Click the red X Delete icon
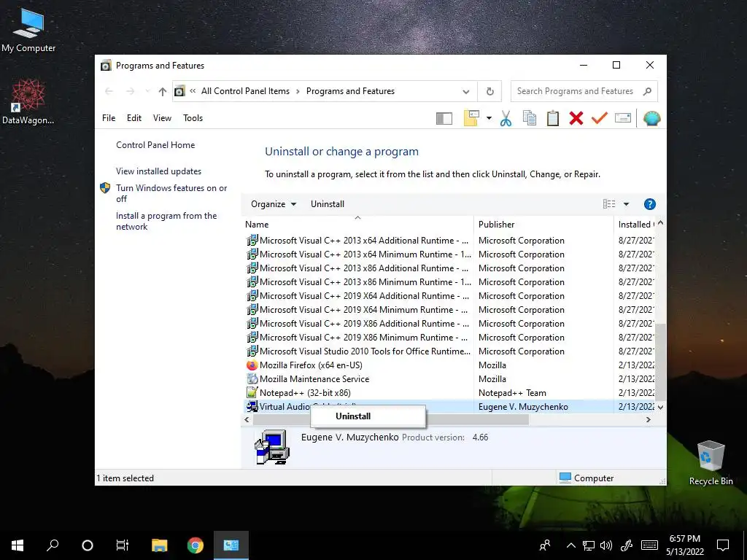Screen dimensions: 747x560 (576, 118)
